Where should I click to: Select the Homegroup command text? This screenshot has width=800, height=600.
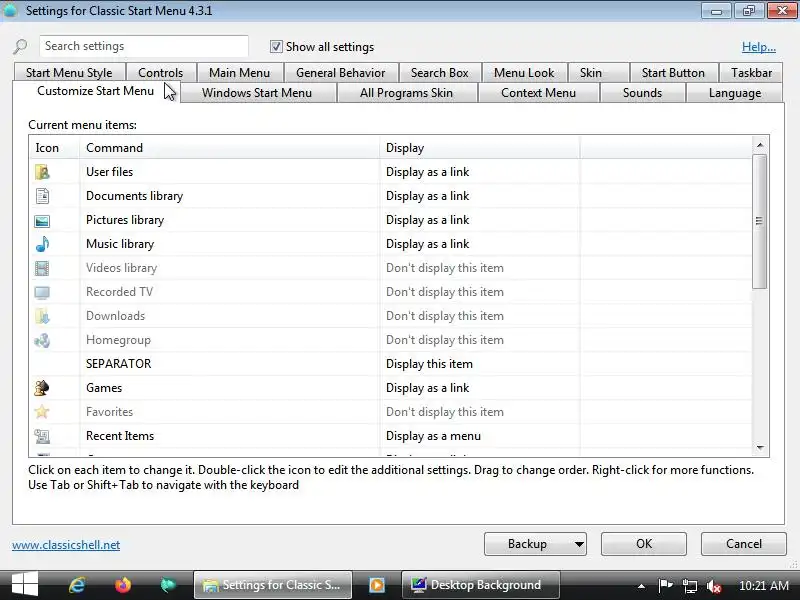click(118, 340)
